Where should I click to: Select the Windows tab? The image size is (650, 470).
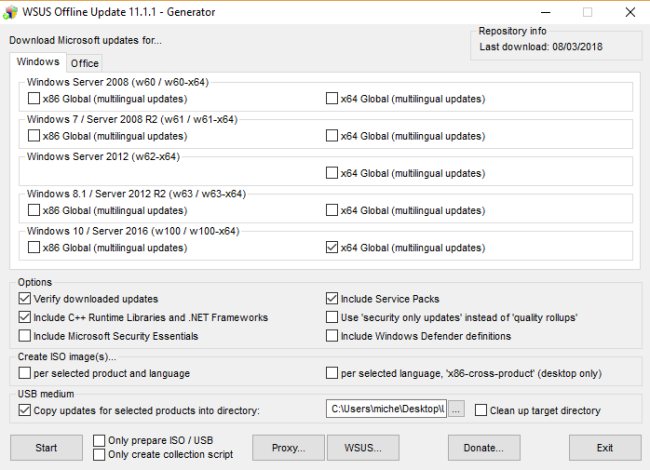coord(38,62)
